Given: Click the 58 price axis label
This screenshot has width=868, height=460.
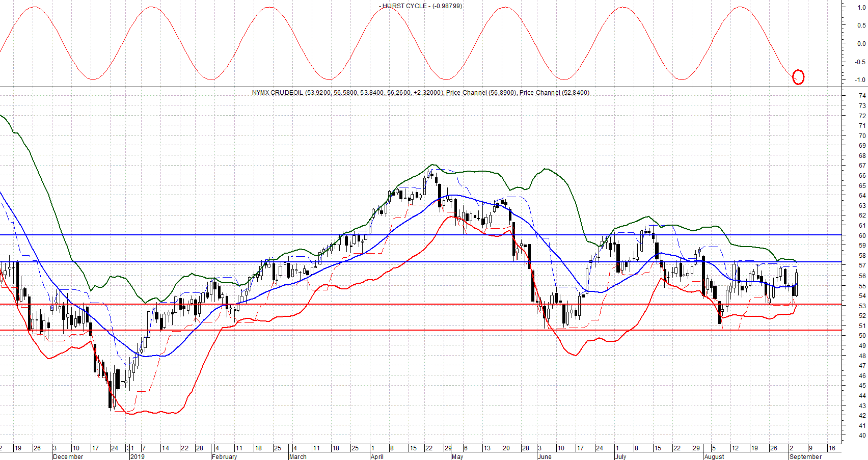Looking at the screenshot, I should click(x=862, y=256).
